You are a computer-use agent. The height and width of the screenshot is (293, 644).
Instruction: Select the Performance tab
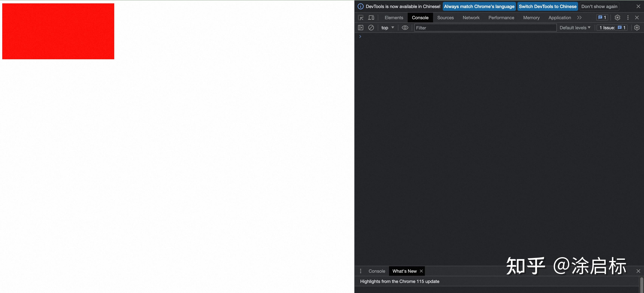point(501,18)
